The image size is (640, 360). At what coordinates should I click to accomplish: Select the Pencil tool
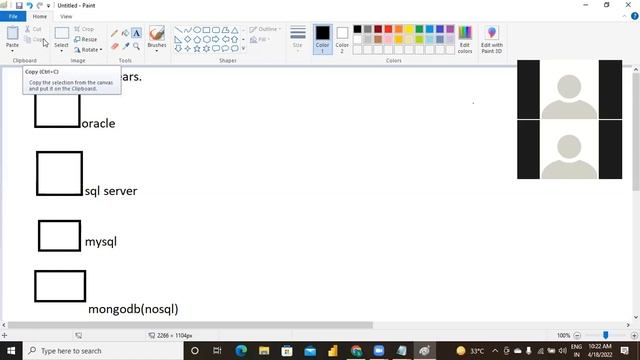click(x=114, y=33)
